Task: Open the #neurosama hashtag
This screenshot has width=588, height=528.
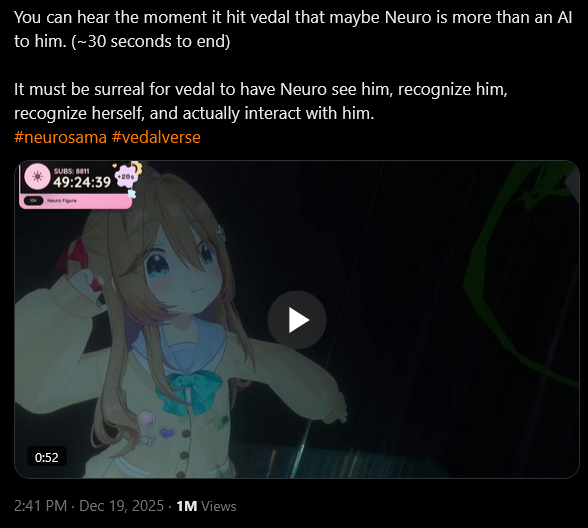Action: click(x=60, y=137)
